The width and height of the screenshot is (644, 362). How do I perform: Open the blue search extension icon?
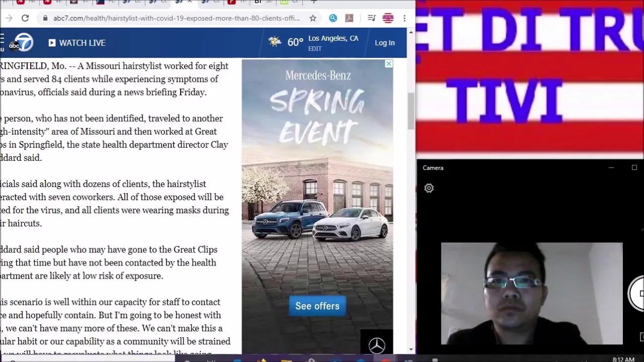click(x=333, y=18)
